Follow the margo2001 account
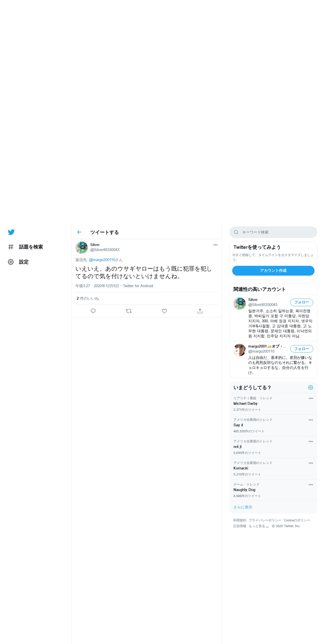322x644 pixels. [x=302, y=349]
